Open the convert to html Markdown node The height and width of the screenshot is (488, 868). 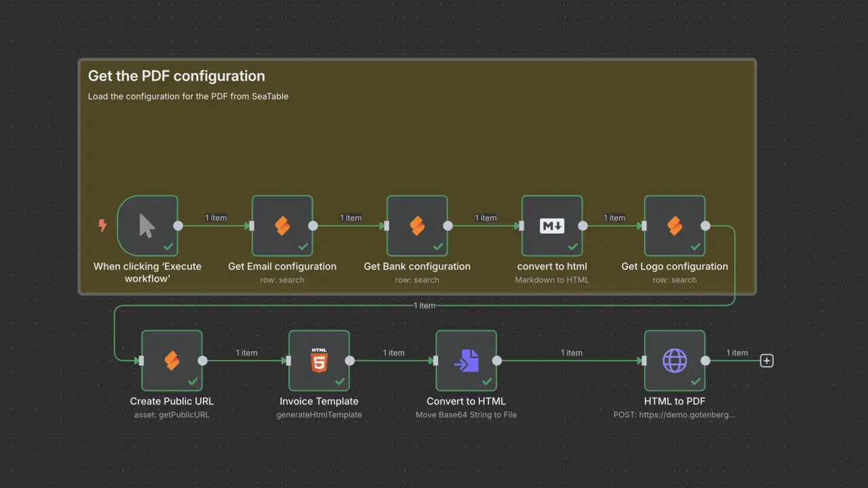tap(552, 226)
